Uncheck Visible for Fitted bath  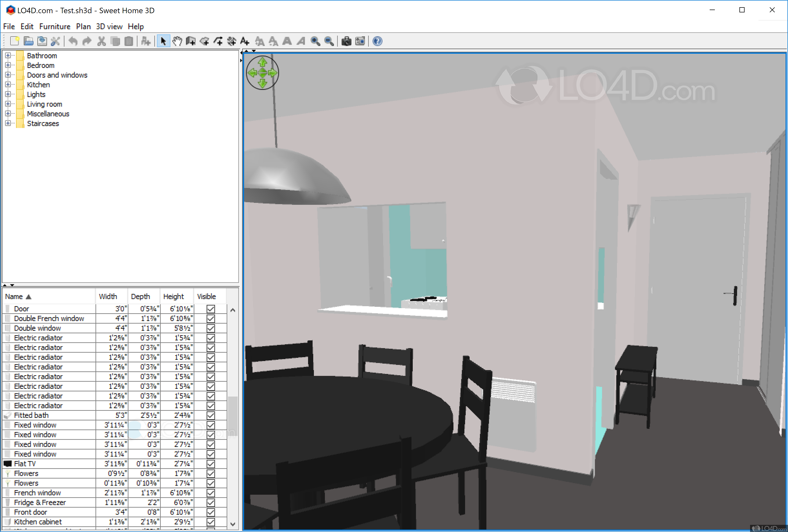[211, 416]
